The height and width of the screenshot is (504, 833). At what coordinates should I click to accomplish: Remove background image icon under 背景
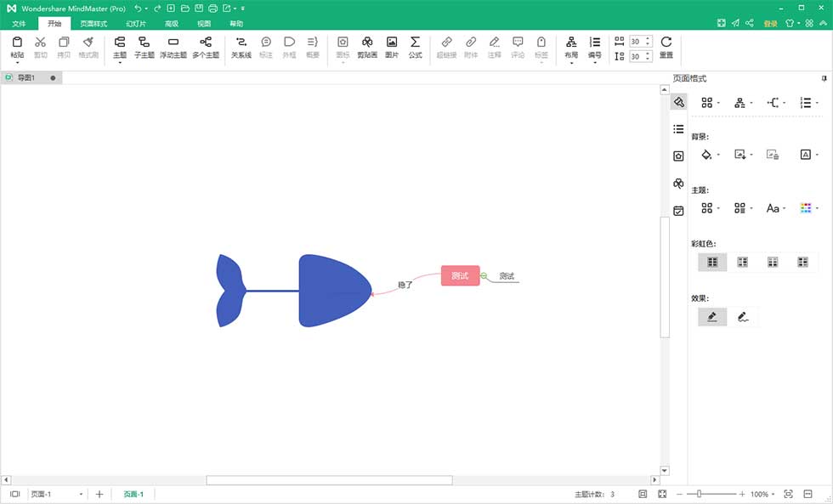tap(773, 155)
